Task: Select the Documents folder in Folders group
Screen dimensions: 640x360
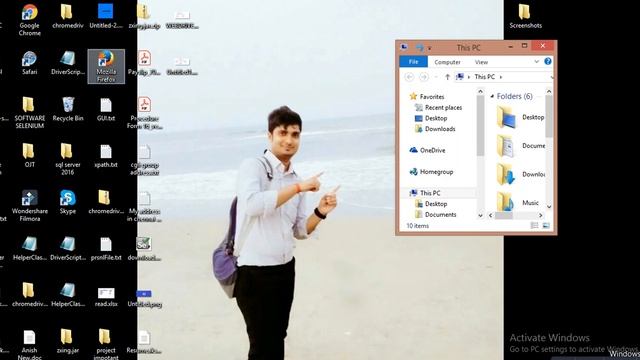Action: (x=520, y=146)
